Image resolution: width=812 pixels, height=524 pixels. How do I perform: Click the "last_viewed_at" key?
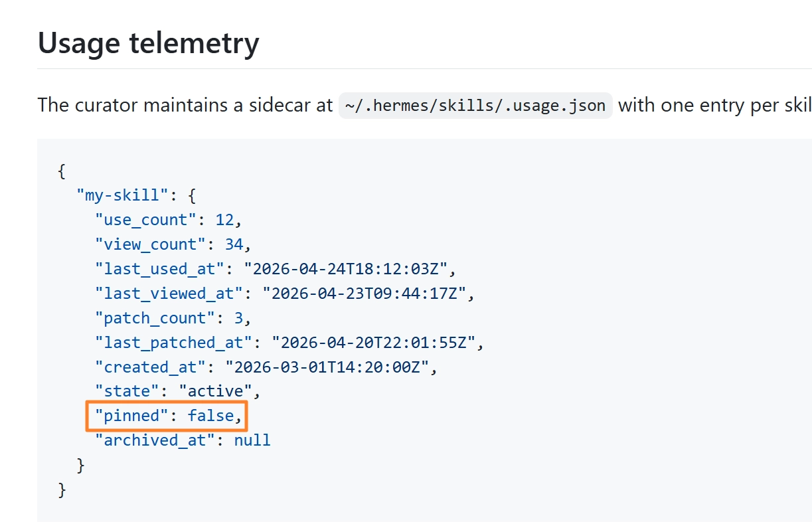169,294
